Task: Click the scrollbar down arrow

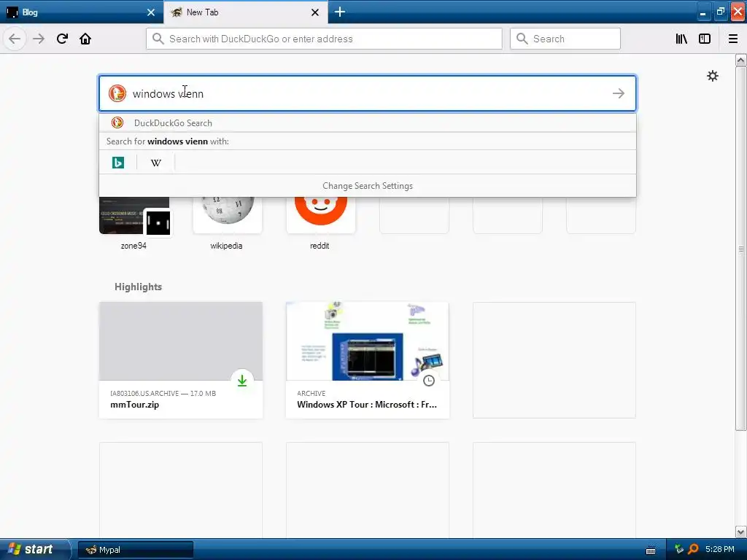Action: pos(741,532)
